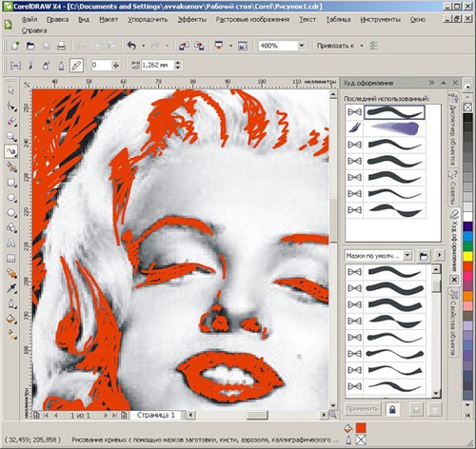Image resolution: width=476 pixels, height=449 pixels.
Task: Open the Привязать к snap dropdown
Action: click(x=362, y=46)
